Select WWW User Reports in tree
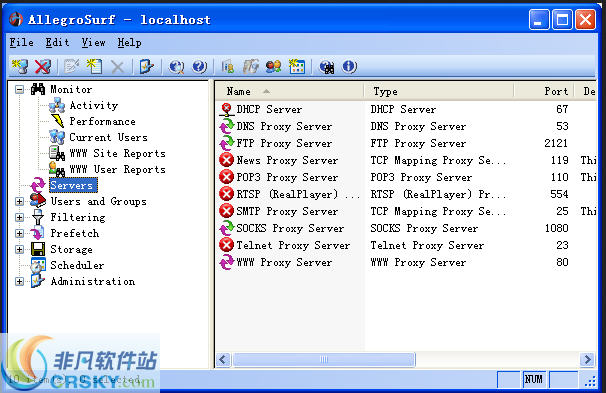The height and width of the screenshot is (393, 606). [x=117, y=169]
